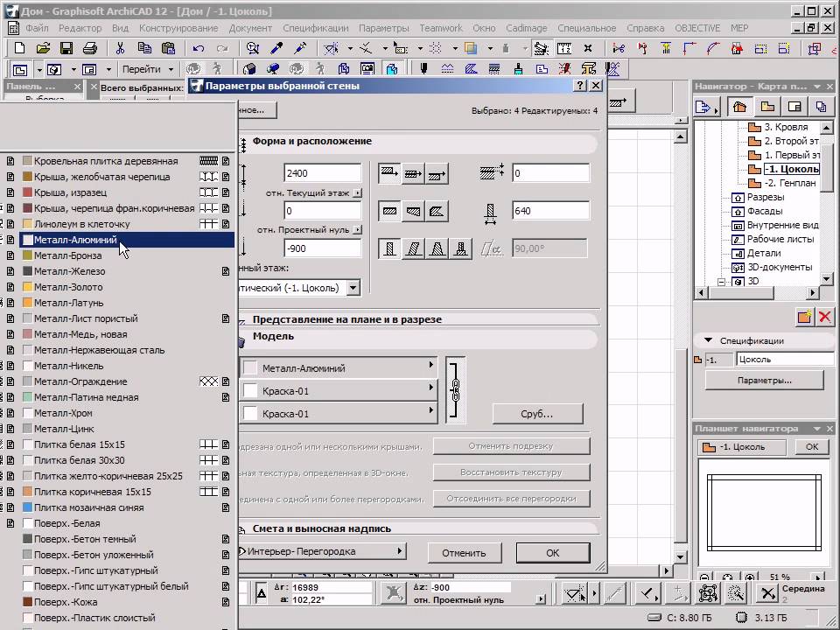Screen dimensions: 840x630
Task: Click OK in the Планшет навигатора panel
Action: click(812, 447)
